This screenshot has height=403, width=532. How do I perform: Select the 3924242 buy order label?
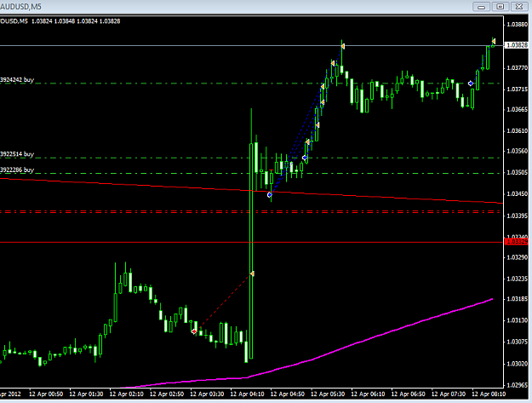pyautogui.click(x=17, y=80)
